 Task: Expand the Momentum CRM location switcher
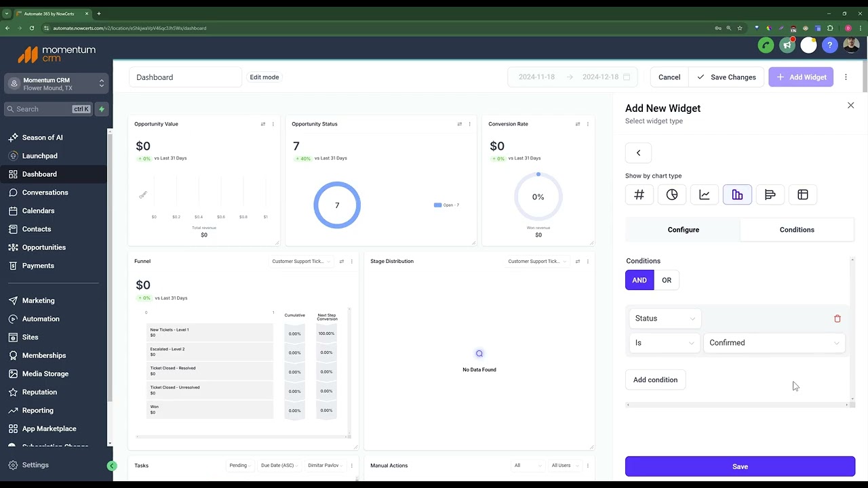[56, 83]
